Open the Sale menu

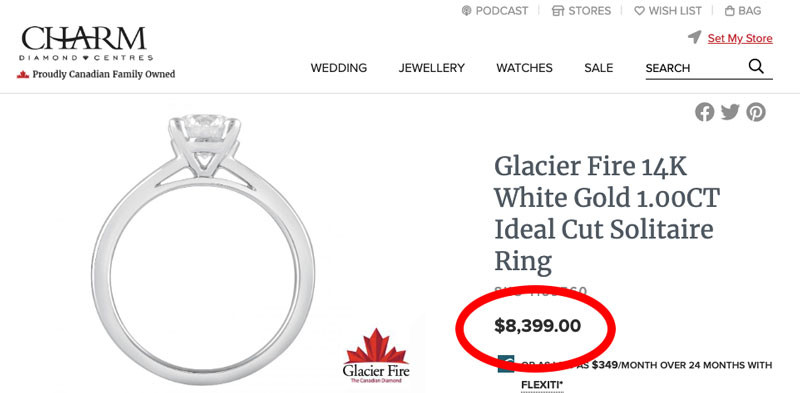598,68
